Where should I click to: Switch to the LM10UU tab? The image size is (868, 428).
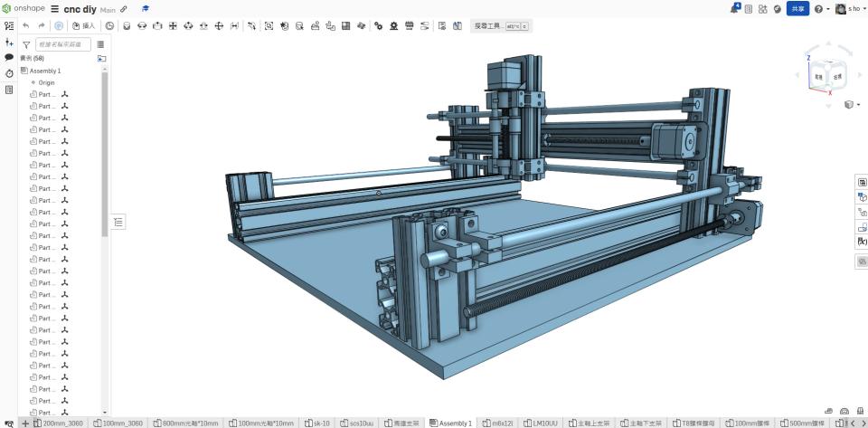tap(543, 423)
